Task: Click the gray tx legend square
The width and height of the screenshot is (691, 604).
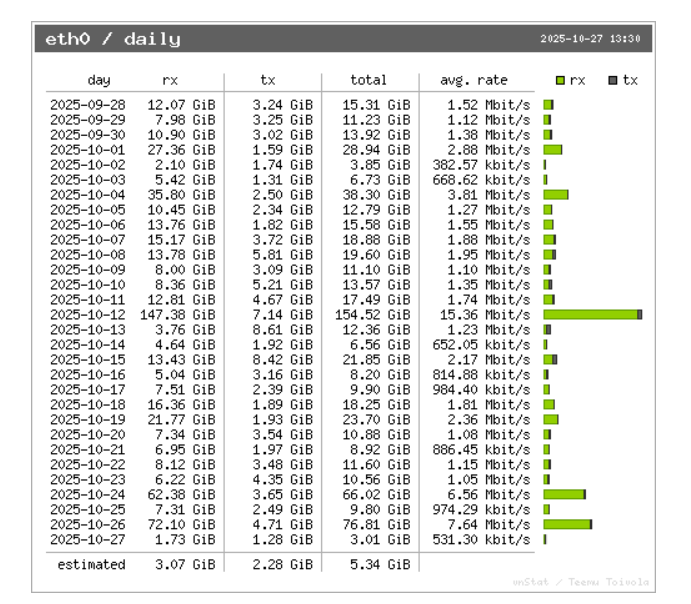Action: (610, 80)
